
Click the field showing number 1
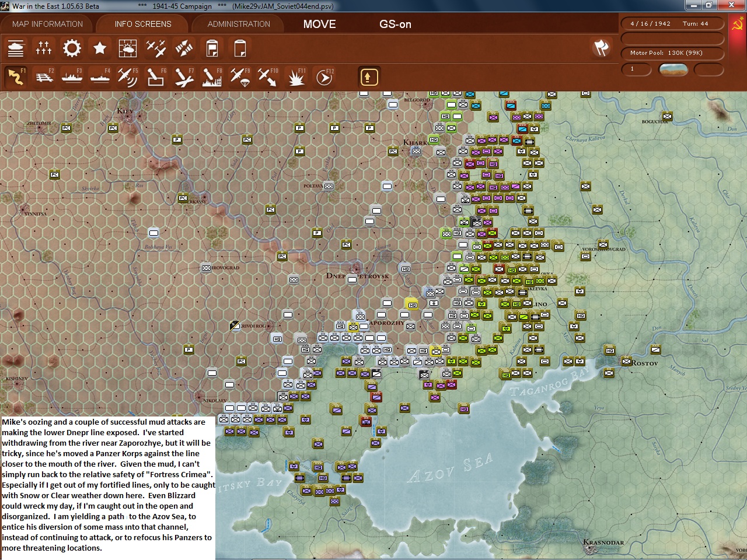[x=637, y=69]
